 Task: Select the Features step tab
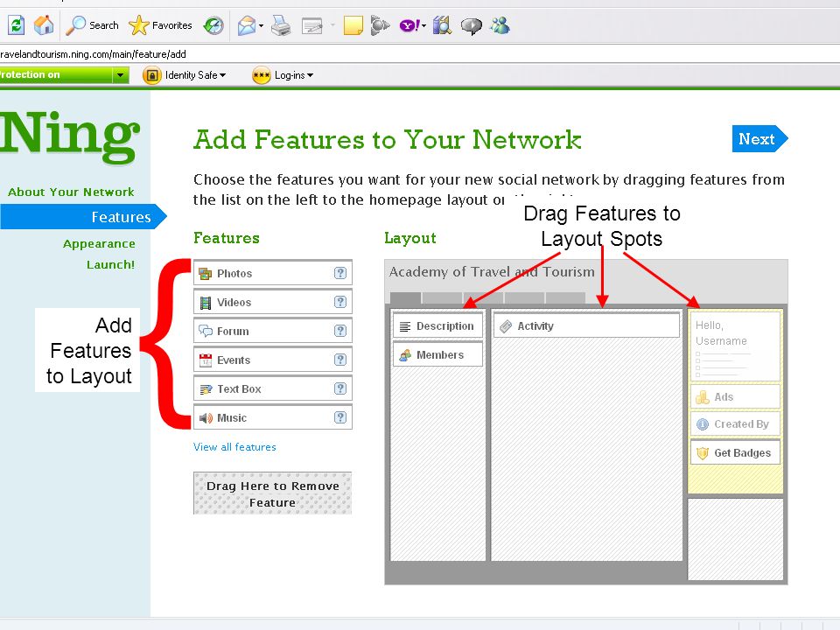point(83,217)
